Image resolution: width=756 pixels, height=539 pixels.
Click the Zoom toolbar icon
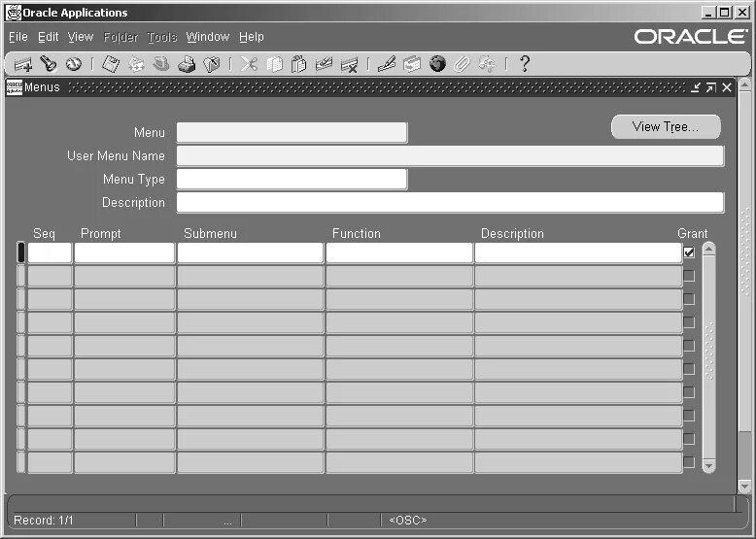(x=412, y=63)
